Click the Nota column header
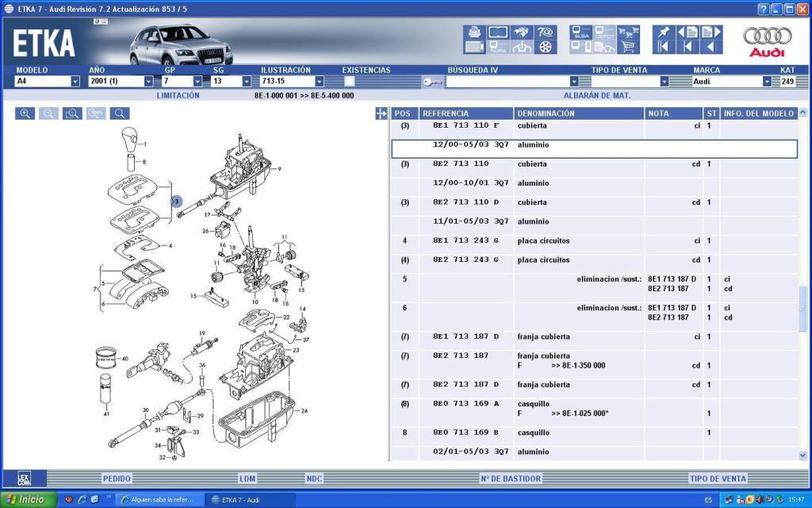Image resolution: width=812 pixels, height=508 pixels. pyautogui.click(x=673, y=114)
